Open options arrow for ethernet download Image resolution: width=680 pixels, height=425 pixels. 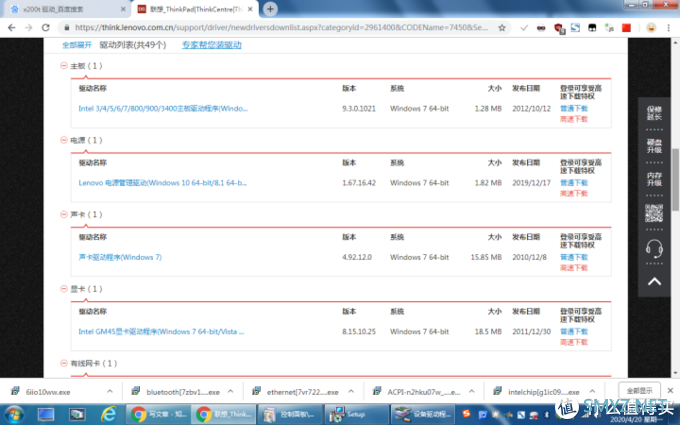tap(351, 392)
